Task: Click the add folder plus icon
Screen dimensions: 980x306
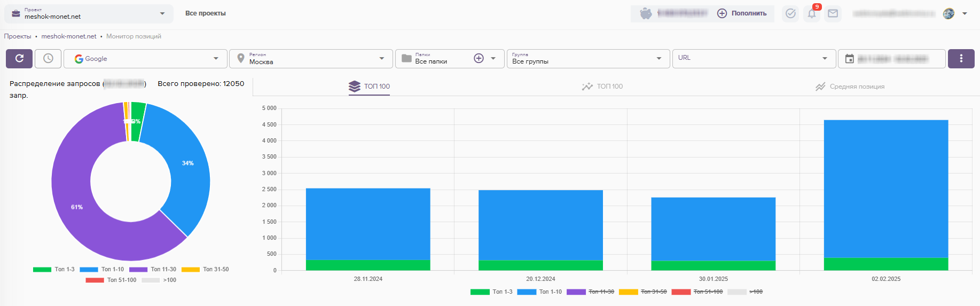Action: tap(479, 59)
